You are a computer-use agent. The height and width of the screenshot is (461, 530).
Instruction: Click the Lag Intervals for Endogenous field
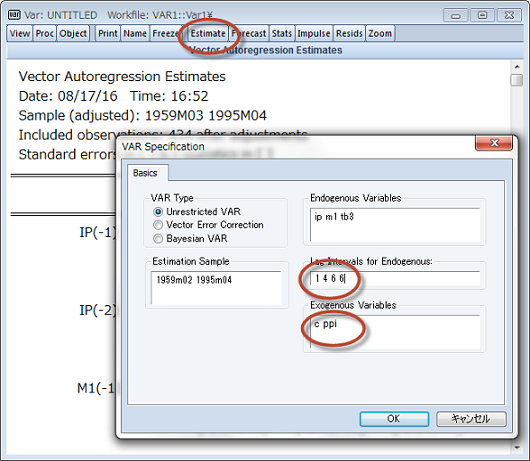click(395, 279)
